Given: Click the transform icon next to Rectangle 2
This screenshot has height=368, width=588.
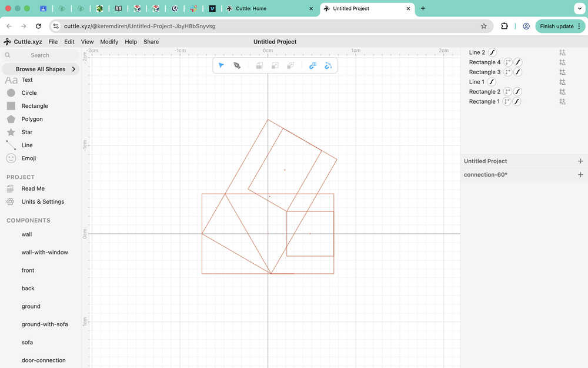Looking at the screenshot, I should point(507,91).
